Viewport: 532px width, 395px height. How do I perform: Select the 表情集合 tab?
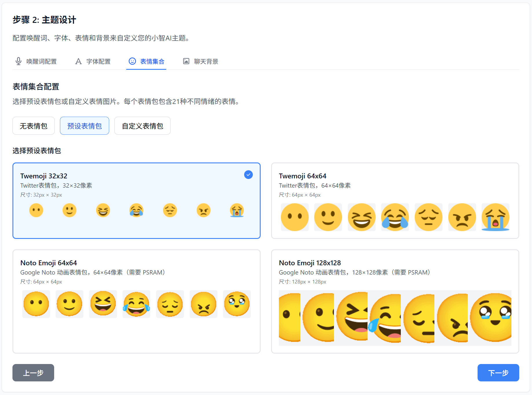[x=146, y=61]
